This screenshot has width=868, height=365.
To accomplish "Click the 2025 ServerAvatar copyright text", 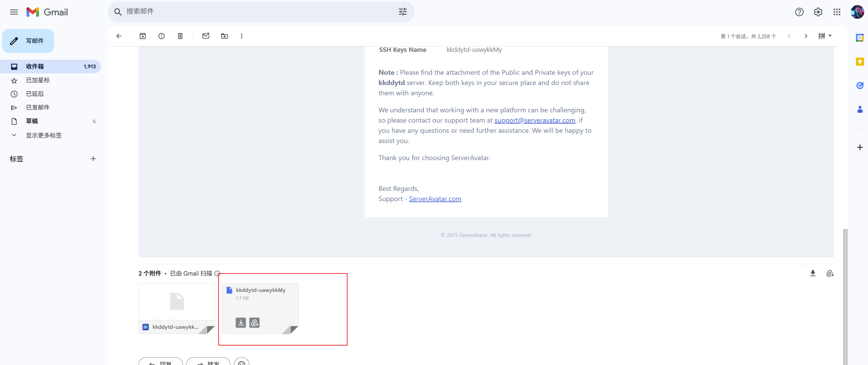I will pos(486,235).
